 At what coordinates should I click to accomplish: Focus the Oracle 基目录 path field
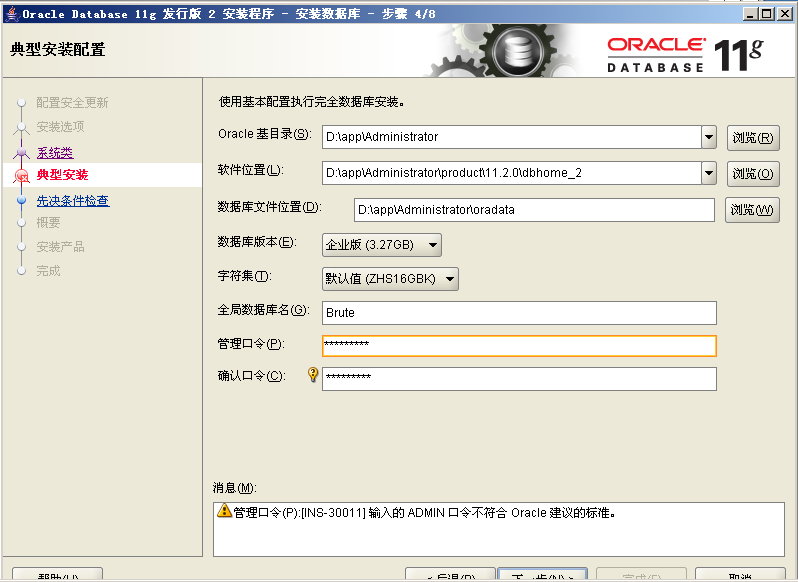point(511,137)
